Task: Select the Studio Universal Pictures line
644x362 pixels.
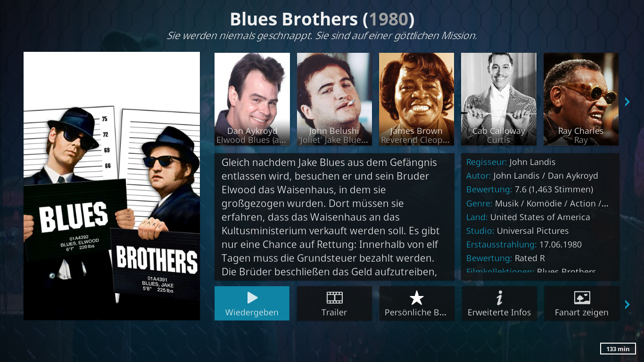Action: tap(517, 231)
